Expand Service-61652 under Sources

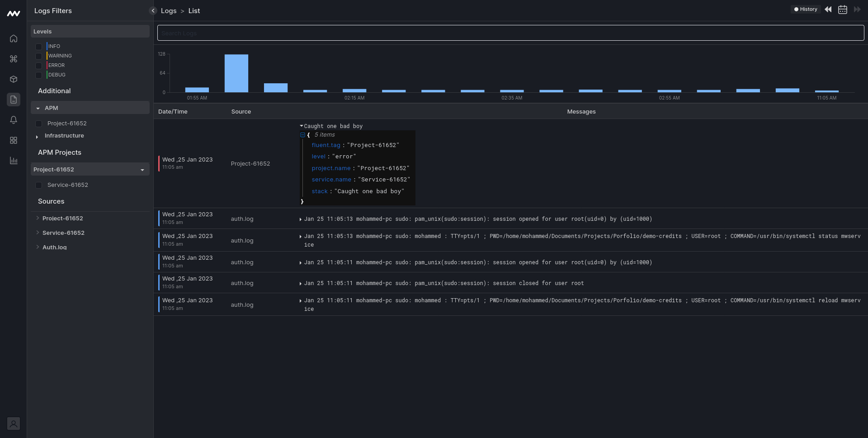[38, 233]
